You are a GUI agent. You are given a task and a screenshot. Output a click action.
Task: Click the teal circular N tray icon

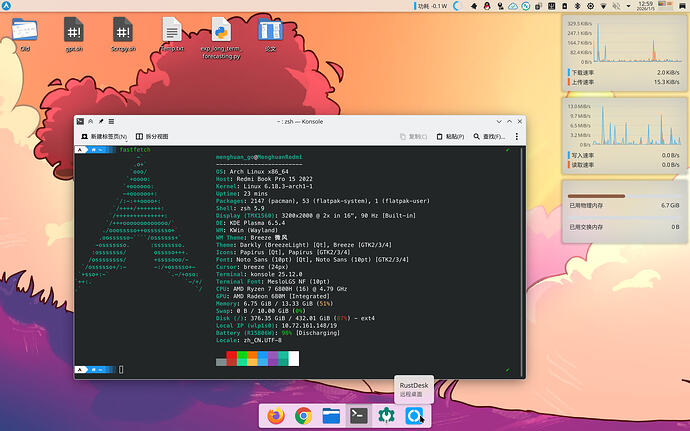(525, 6)
